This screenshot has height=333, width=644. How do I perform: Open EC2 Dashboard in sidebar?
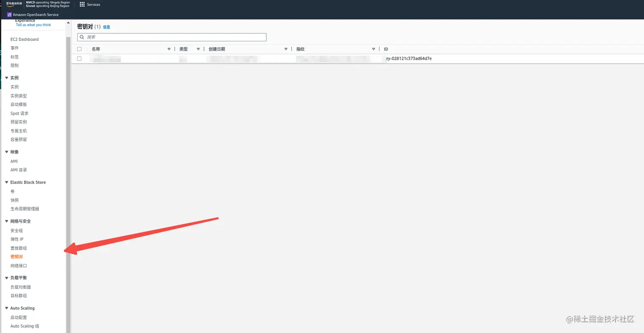click(24, 39)
